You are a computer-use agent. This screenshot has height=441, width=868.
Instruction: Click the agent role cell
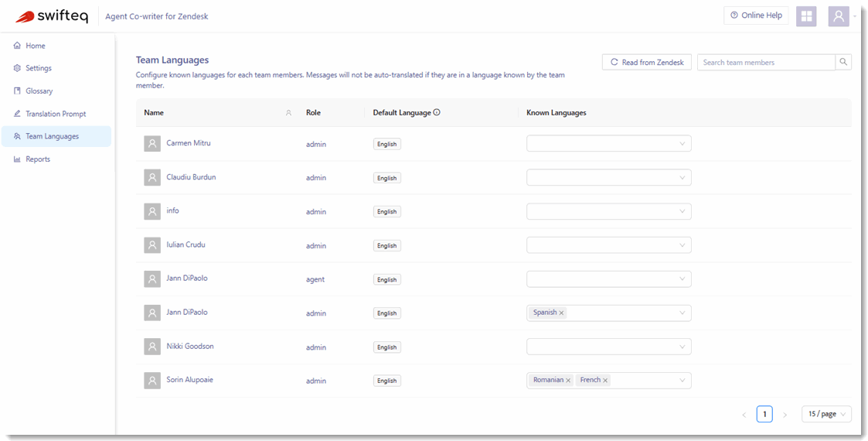(x=315, y=279)
